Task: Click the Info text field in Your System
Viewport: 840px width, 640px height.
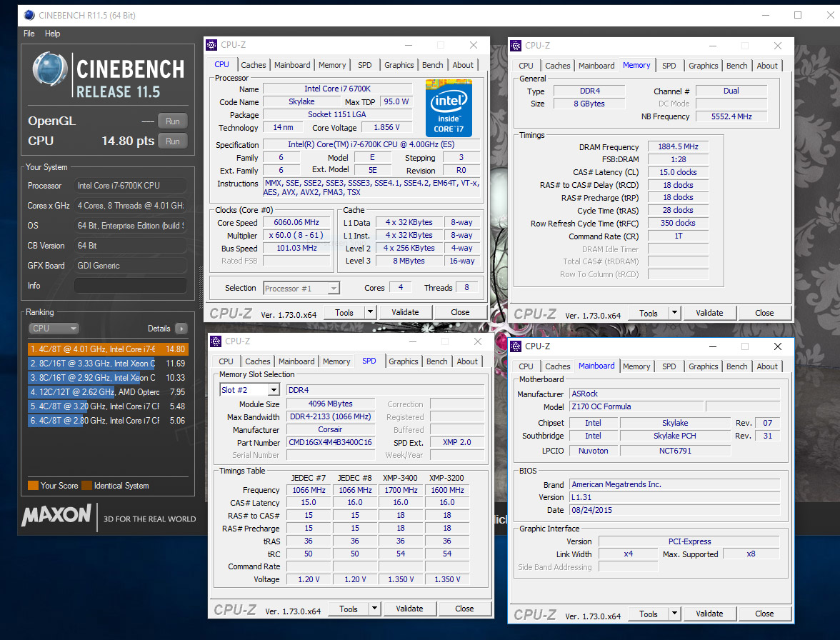Action: pyautogui.click(x=130, y=286)
